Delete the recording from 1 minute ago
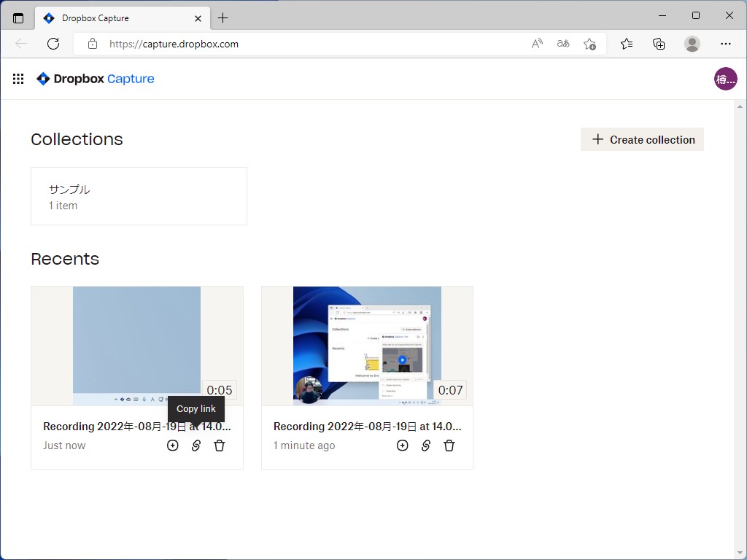The image size is (747, 560). [x=449, y=445]
